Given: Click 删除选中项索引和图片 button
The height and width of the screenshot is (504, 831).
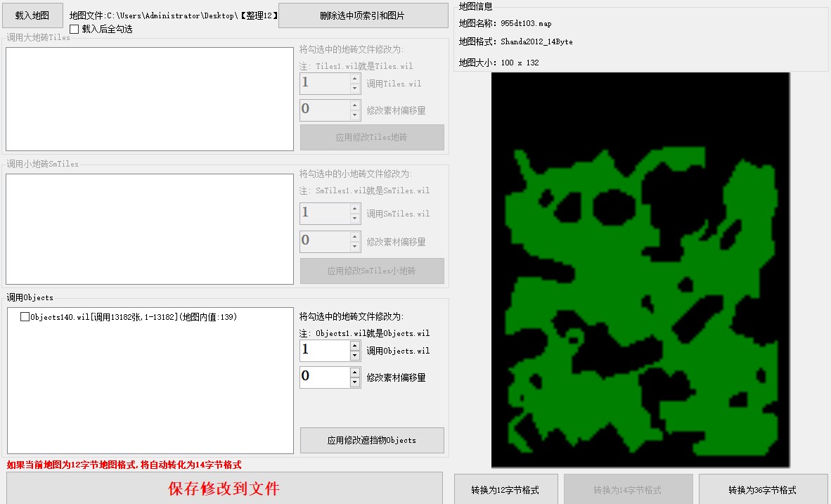Looking at the screenshot, I should pos(363,15).
